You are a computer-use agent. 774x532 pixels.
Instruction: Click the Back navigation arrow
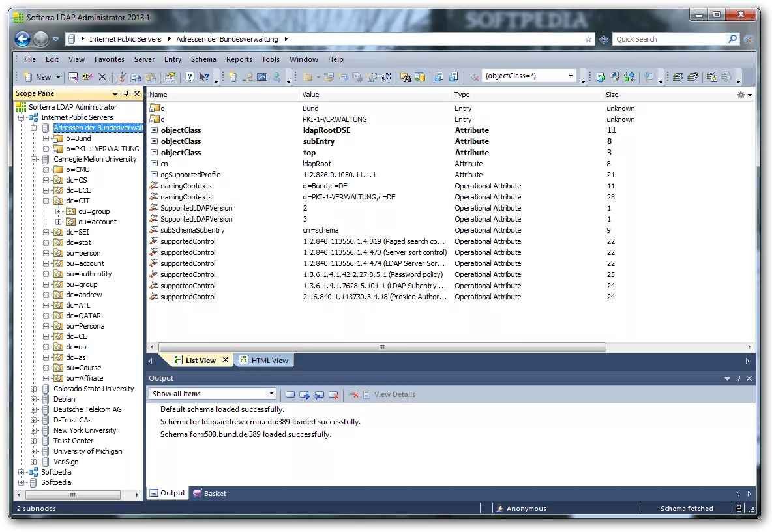[23, 38]
